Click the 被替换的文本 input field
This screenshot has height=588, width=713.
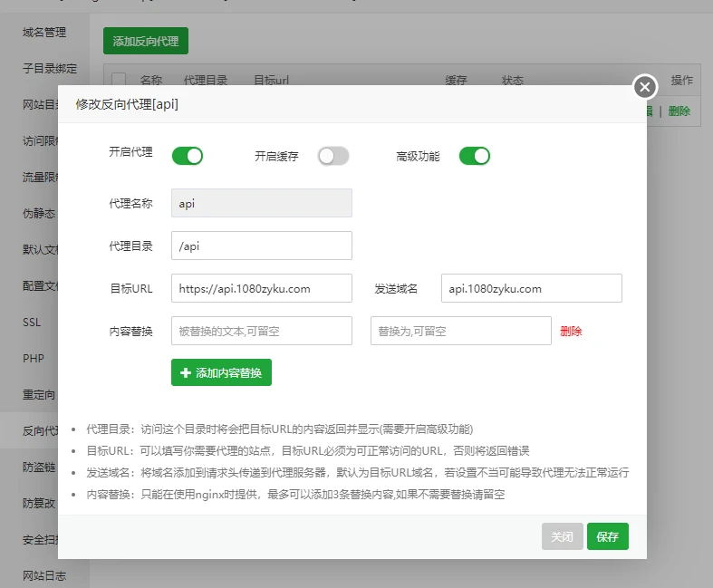(x=261, y=331)
